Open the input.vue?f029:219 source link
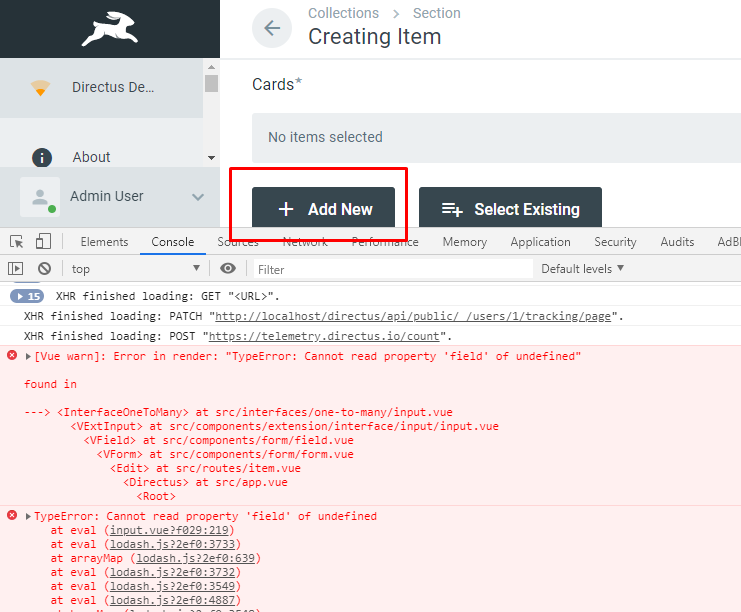 [x=169, y=530]
